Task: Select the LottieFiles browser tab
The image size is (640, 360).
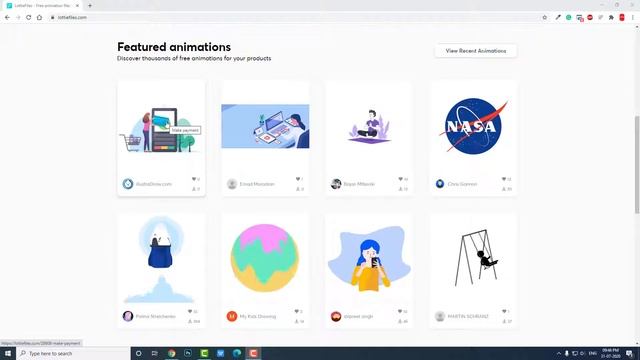Action: pos(41,6)
